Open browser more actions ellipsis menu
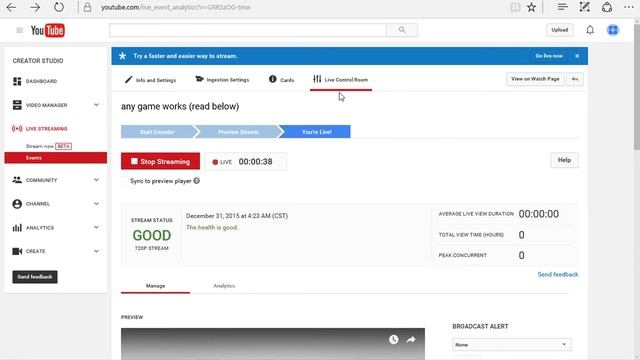Screen dimensions: 640x360 [629, 7]
